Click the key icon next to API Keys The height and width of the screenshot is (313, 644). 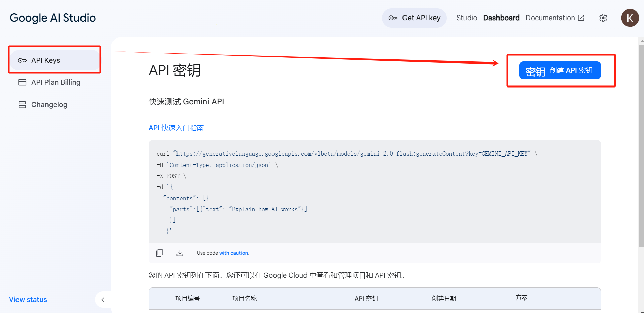(22, 60)
